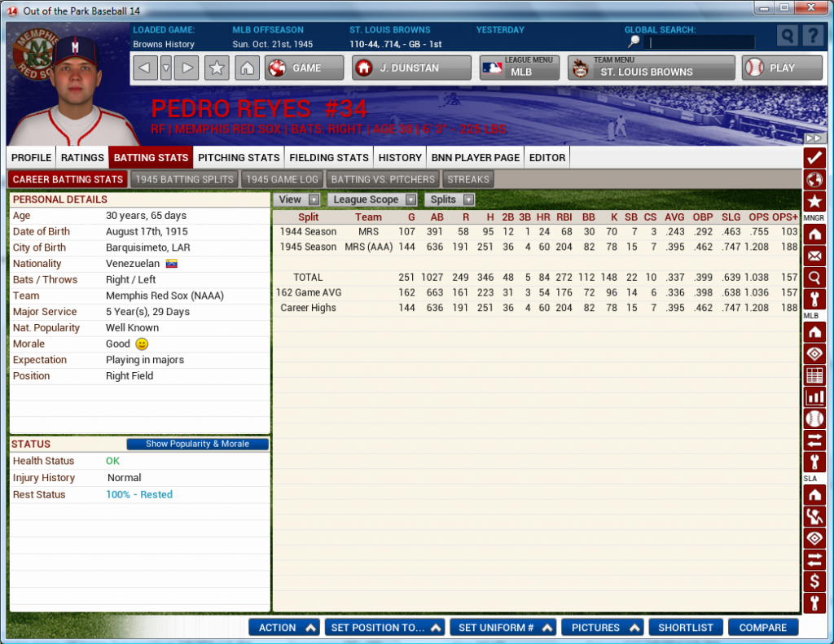Open the EDITOR tab

coord(547,158)
